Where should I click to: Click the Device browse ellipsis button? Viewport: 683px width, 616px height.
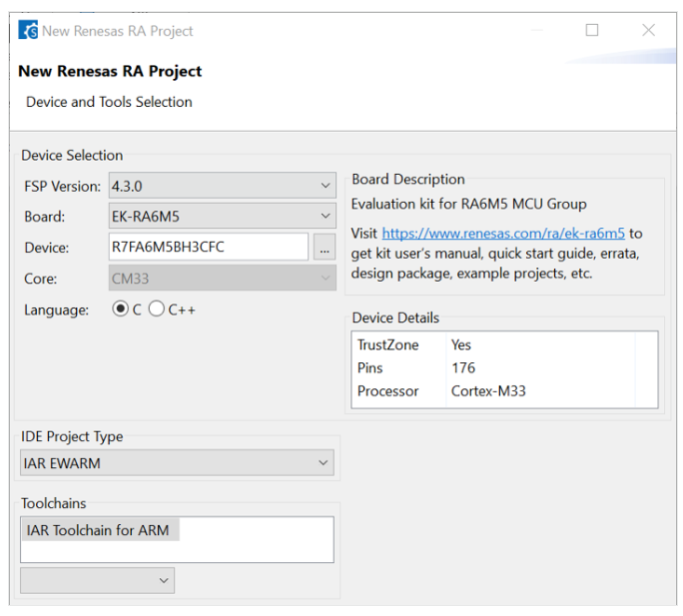click(325, 247)
